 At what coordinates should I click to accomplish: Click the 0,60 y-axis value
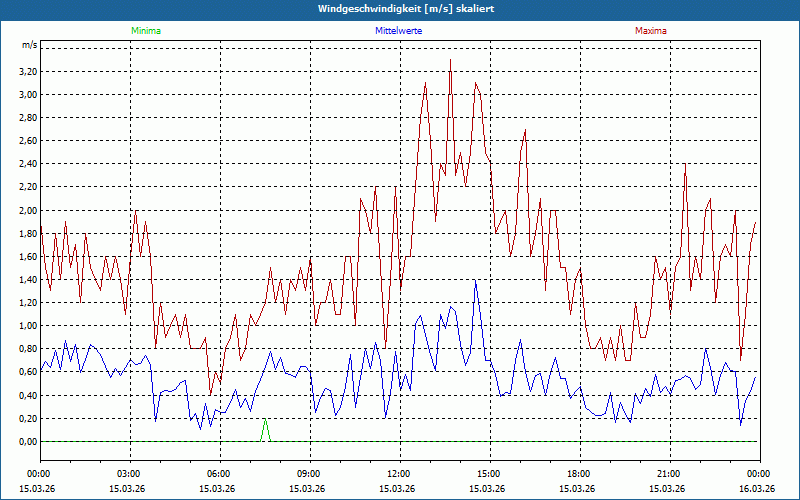28,372
